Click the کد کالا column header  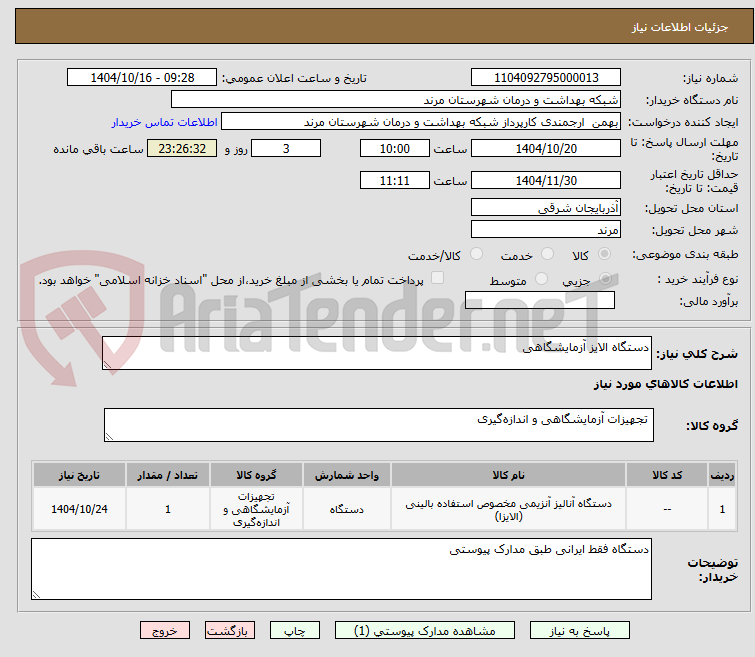(x=667, y=475)
